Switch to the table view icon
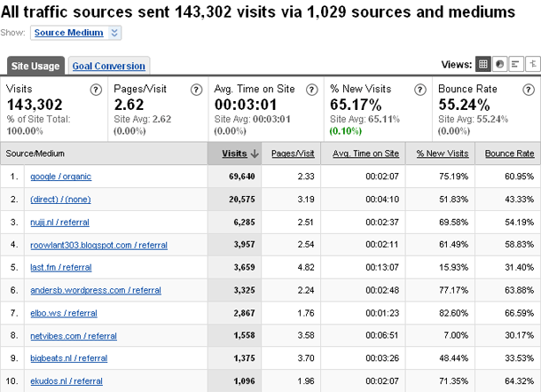The height and width of the screenshot is (392, 541). (483, 65)
